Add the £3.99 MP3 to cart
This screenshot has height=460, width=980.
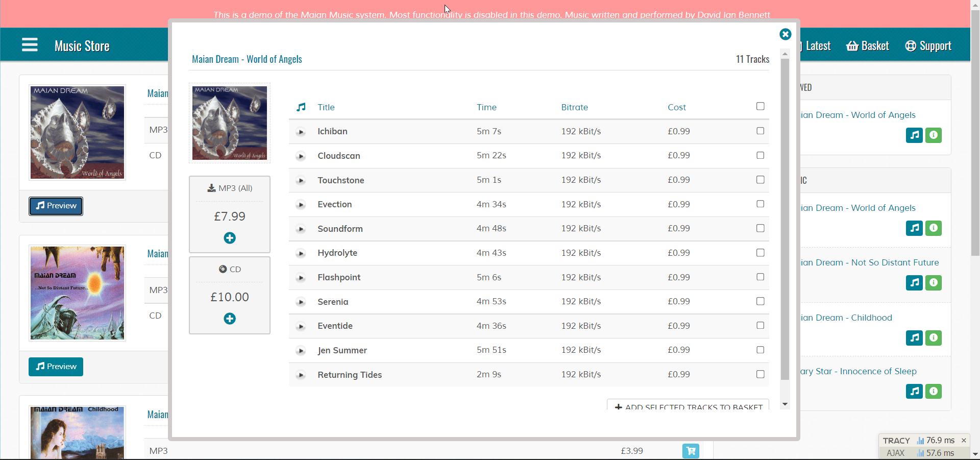pyautogui.click(x=691, y=451)
